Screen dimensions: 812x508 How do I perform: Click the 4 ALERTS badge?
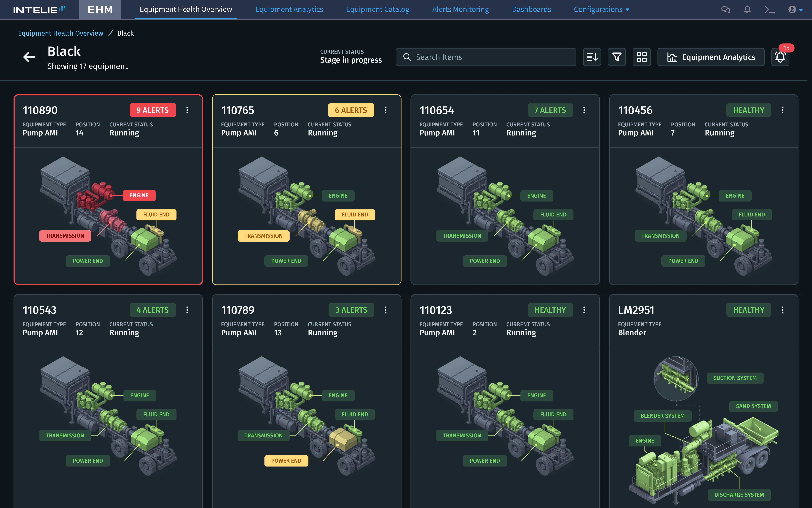click(153, 310)
